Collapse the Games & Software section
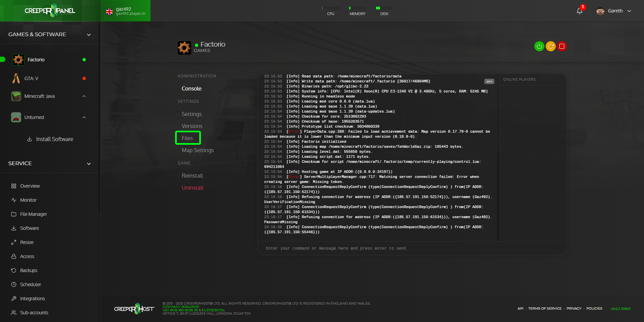644x322 pixels. click(89, 35)
